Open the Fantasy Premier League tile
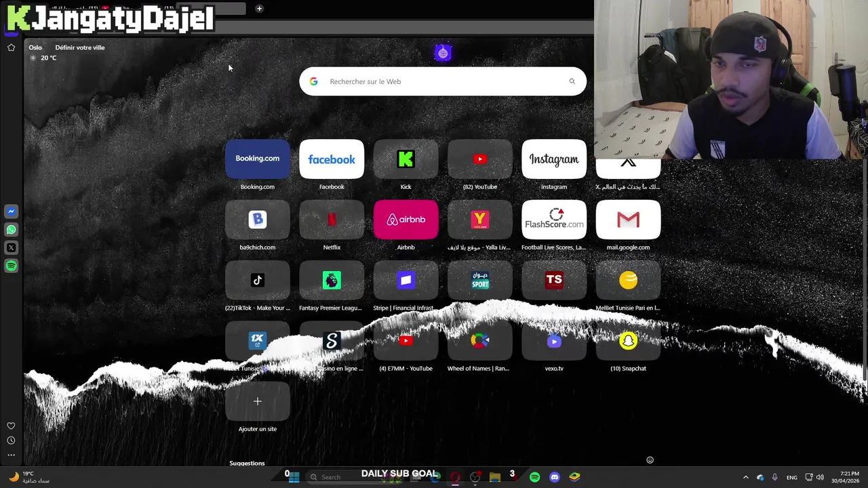868x488 pixels. pyautogui.click(x=332, y=280)
